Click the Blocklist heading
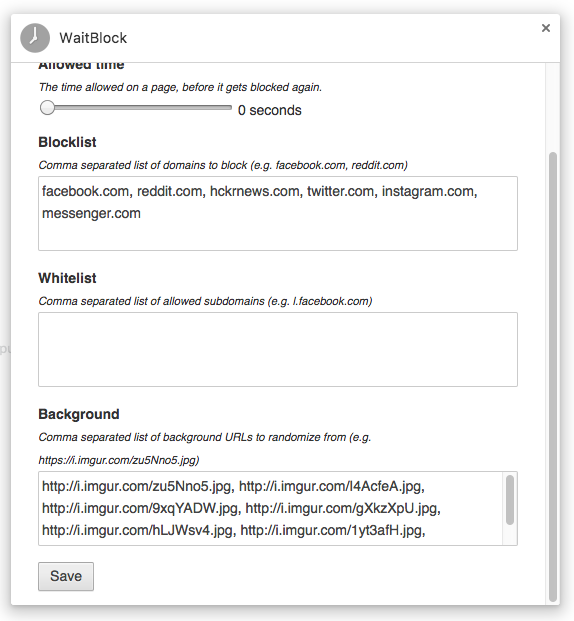The width and height of the screenshot is (574, 621). (67, 142)
